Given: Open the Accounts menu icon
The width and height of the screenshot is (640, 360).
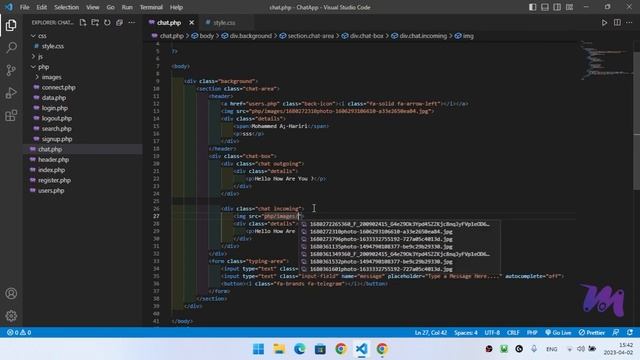Looking at the screenshot, I should click(11, 293).
